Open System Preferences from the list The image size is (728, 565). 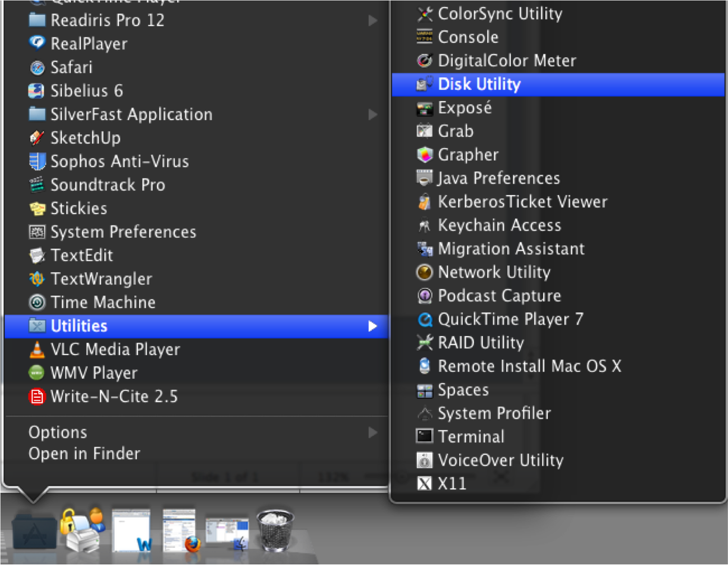pyautogui.click(x=123, y=232)
